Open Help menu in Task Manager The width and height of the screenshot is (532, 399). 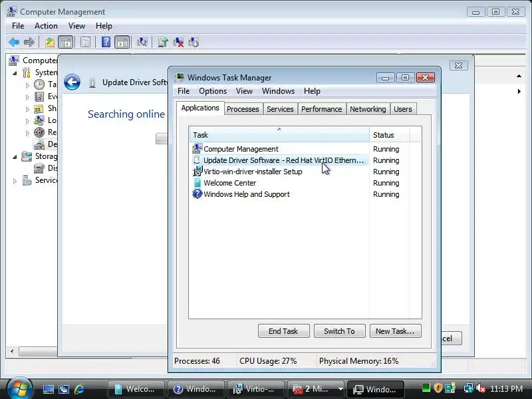(x=312, y=91)
